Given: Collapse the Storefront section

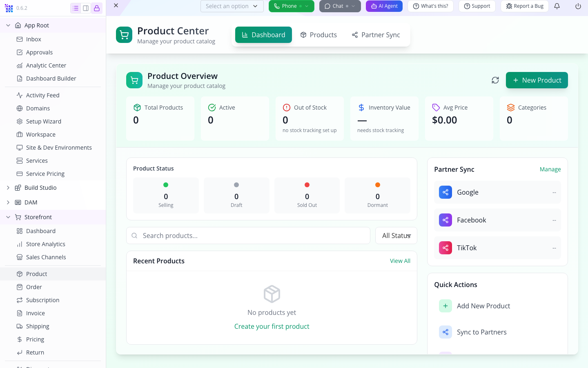Looking at the screenshot, I should (8, 217).
